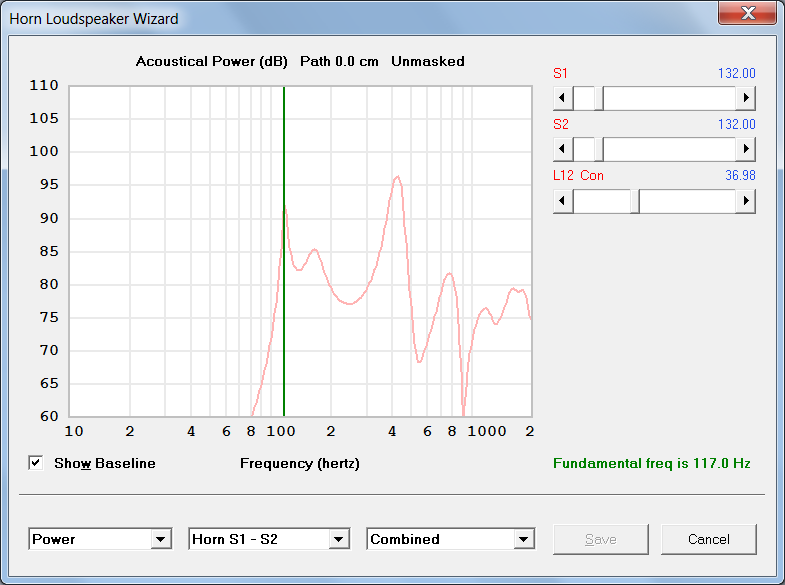Click the S2 slider right arrow
Screen dimensions: 785x585
(745, 149)
